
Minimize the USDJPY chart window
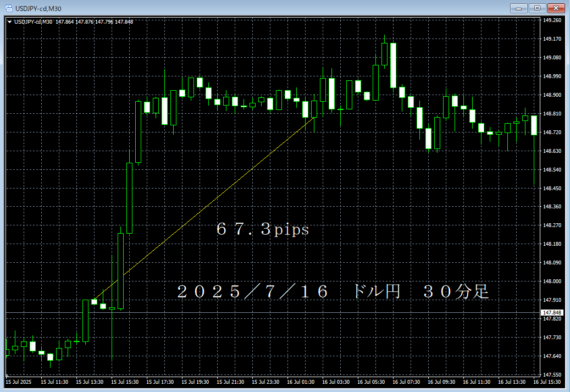518,8
